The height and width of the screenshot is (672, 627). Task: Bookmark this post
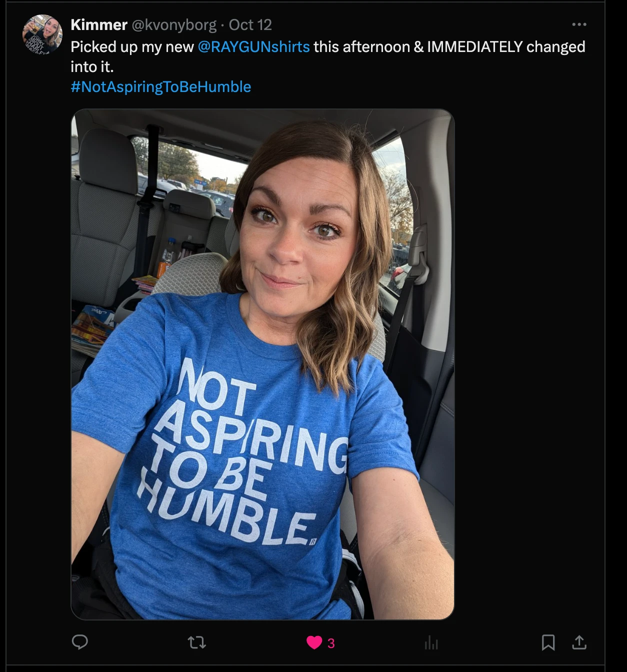[548, 642]
